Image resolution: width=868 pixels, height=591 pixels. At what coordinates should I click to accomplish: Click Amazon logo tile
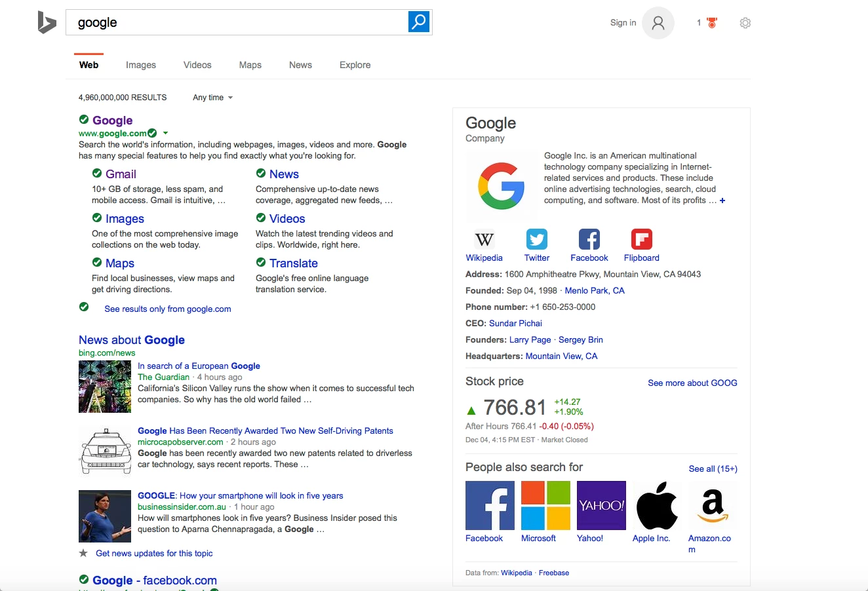click(x=713, y=505)
